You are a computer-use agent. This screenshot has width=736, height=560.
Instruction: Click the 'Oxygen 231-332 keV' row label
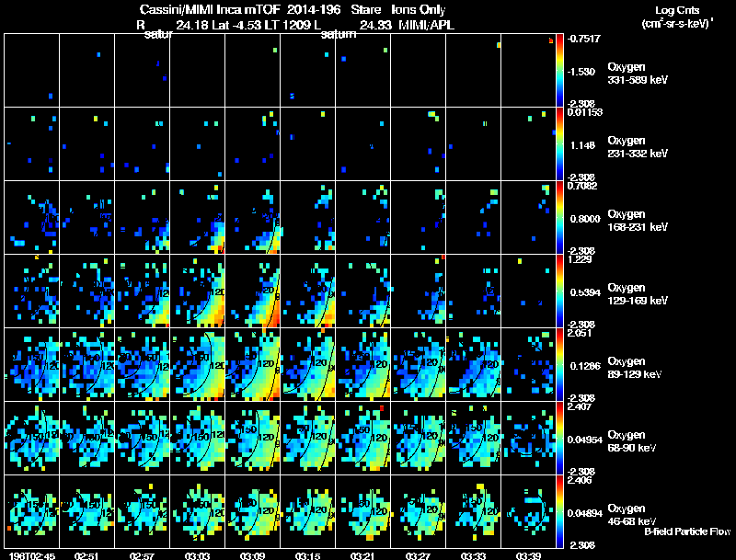click(x=638, y=147)
